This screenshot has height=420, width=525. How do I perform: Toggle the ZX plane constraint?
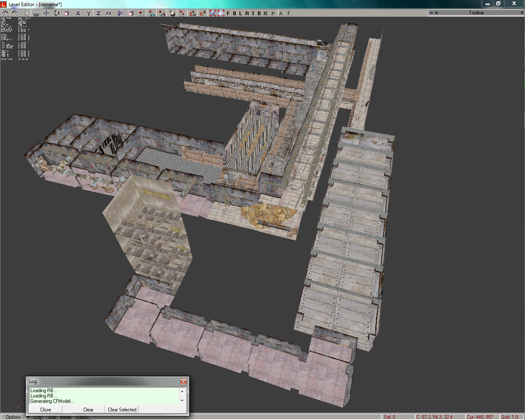pyautogui.click(x=109, y=13)
